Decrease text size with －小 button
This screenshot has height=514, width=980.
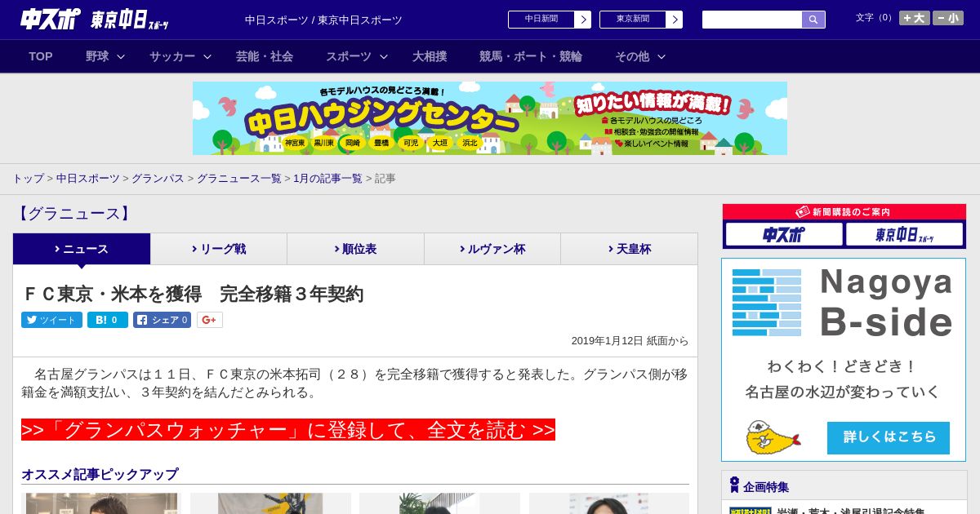[x=948, y=18]
